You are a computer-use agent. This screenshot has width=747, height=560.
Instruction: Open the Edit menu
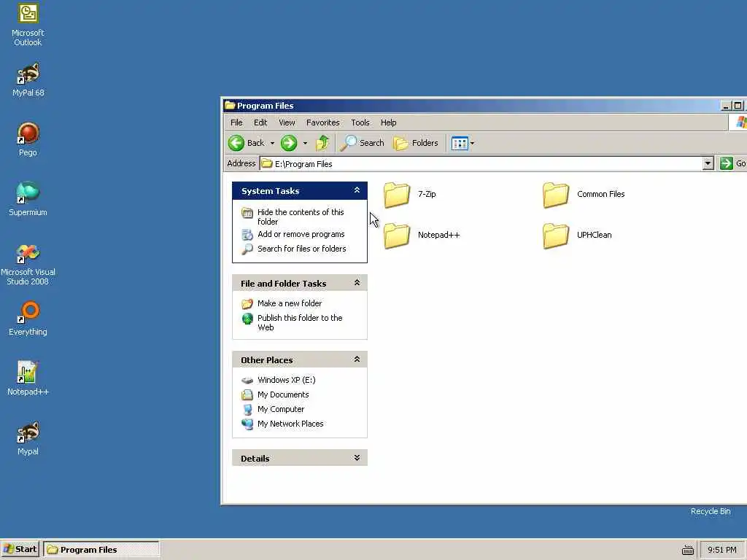(260, 122)
